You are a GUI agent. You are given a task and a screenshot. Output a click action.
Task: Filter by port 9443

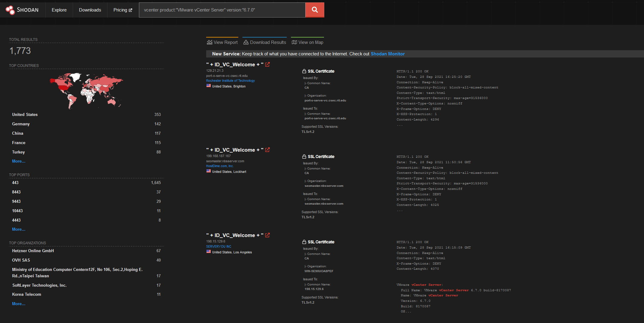(86, 201)
